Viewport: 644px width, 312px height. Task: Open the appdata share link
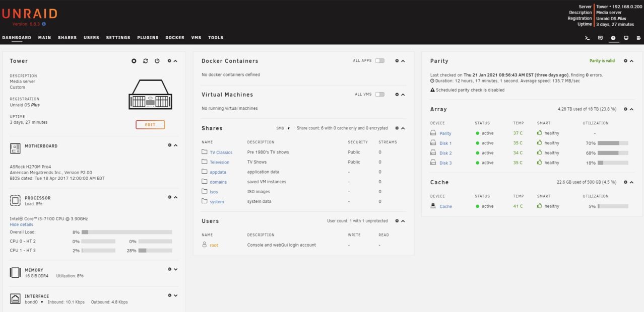(x=218, y=172)
